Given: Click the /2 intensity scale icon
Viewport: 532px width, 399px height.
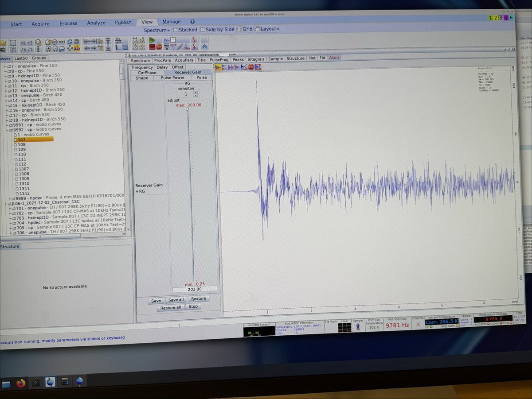Looking at the screenshot, I should tap(30, 49).
